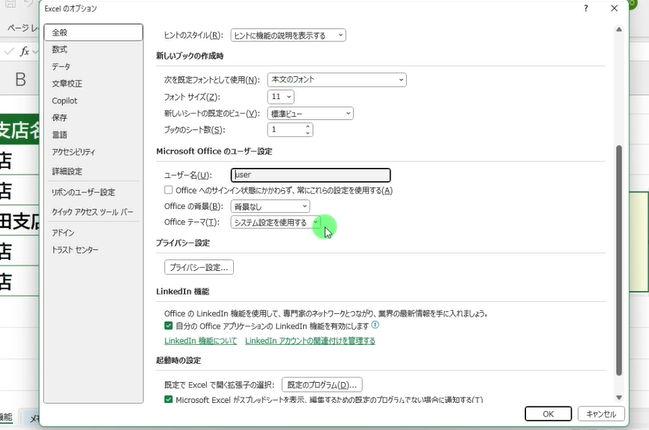Open default font 本文のフォント dropdown
Viewport: 649px width, 430px height.
coord(337,79)
